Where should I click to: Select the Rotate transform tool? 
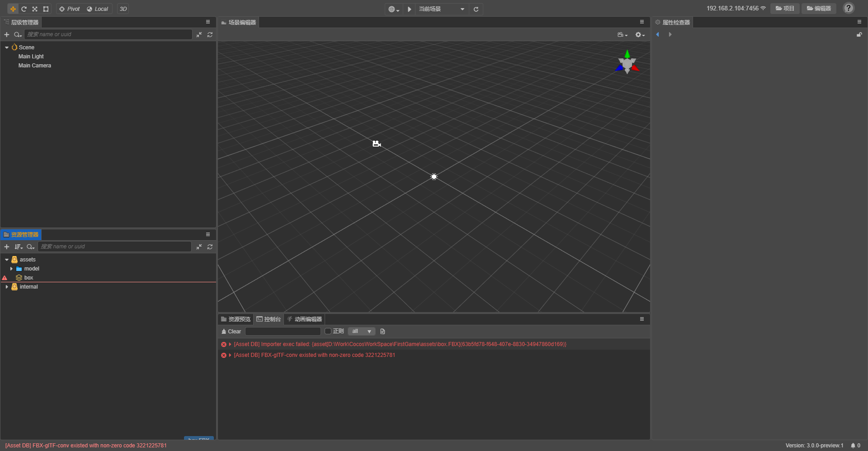click(24, 9)
